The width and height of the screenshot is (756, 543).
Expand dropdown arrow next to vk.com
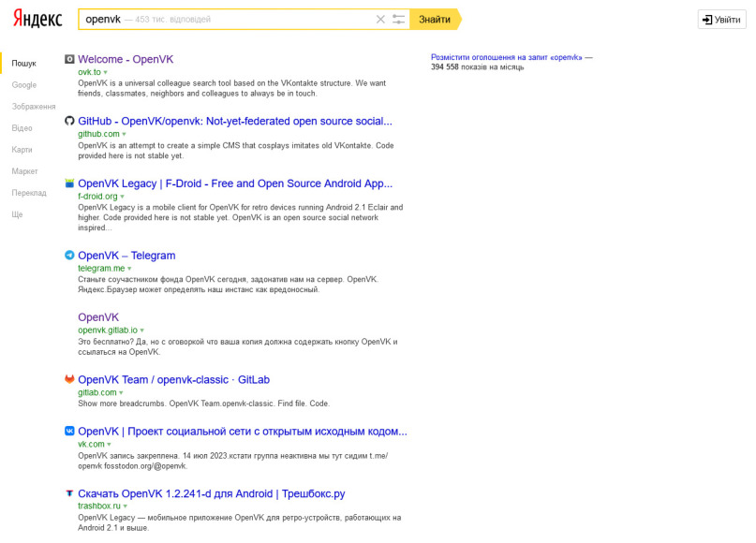pos(109,444)
